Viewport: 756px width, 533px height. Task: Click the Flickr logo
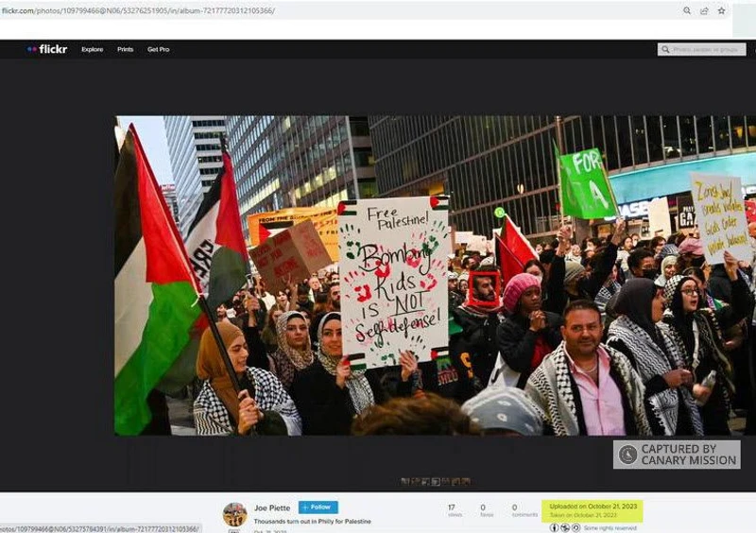pyautogui.click(x=48, y=49)
